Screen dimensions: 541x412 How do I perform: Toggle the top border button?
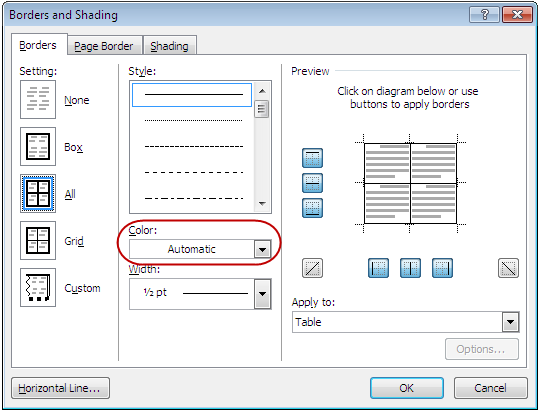[x=312, y=158]
